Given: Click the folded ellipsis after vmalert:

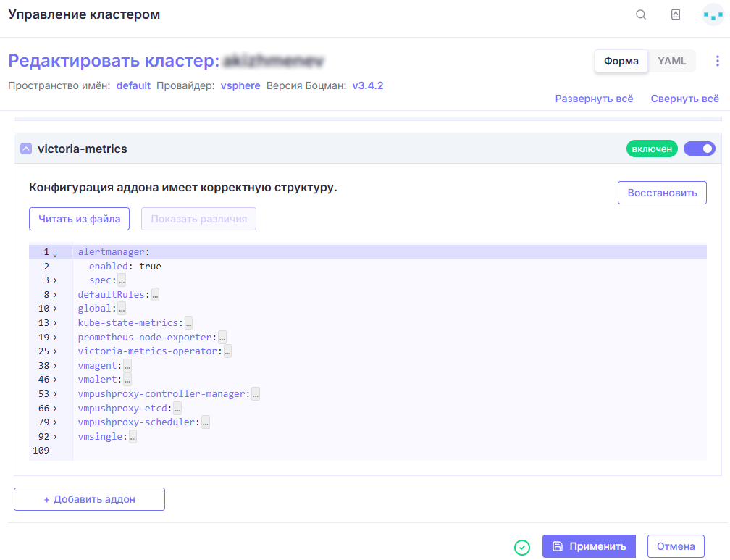Looking at the screenshot, I should (127, 380).
